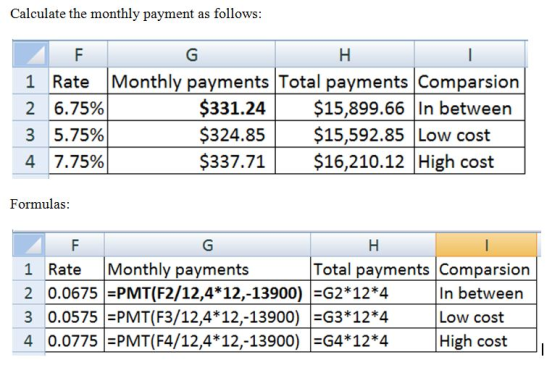Select column G header in Formulas table
560x365 pixels.
207,245
